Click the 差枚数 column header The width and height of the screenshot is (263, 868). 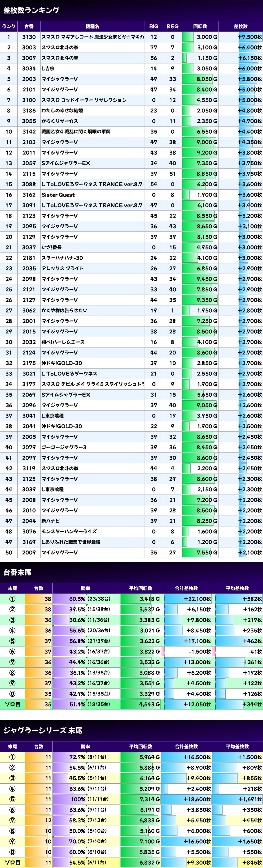[241, 26]
